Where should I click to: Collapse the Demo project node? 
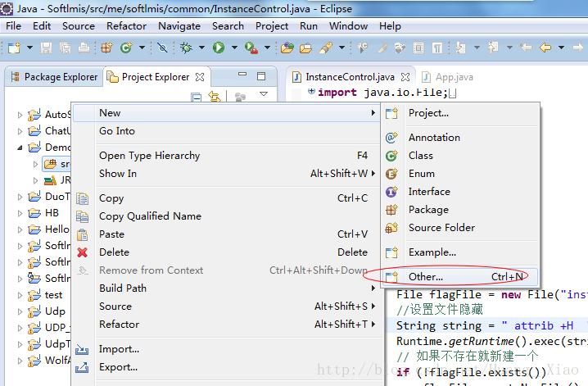tap(20, 148)
